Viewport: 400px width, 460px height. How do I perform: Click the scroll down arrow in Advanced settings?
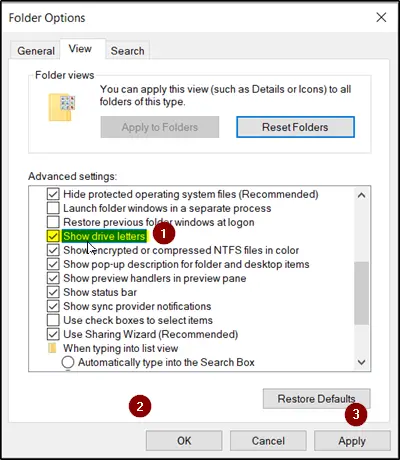pos(362,362)
